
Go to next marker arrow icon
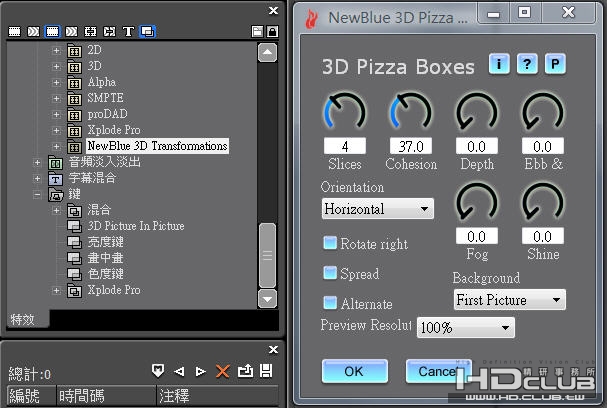(201, 372)
